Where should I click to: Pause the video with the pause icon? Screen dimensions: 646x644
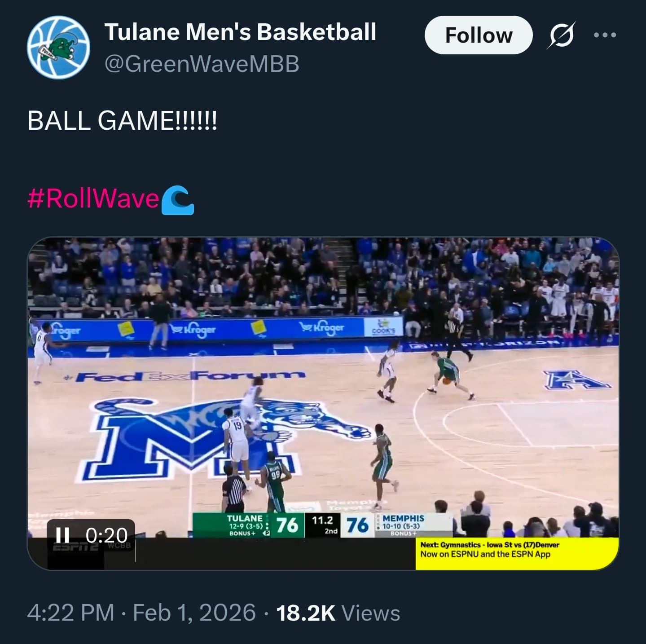[x=63, y=535]
